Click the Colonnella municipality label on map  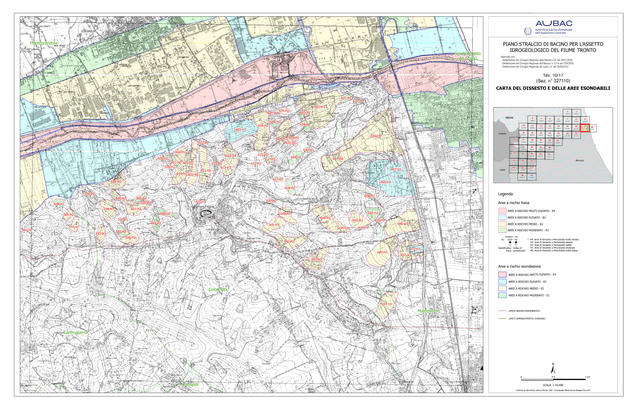(x=218, y=289)
